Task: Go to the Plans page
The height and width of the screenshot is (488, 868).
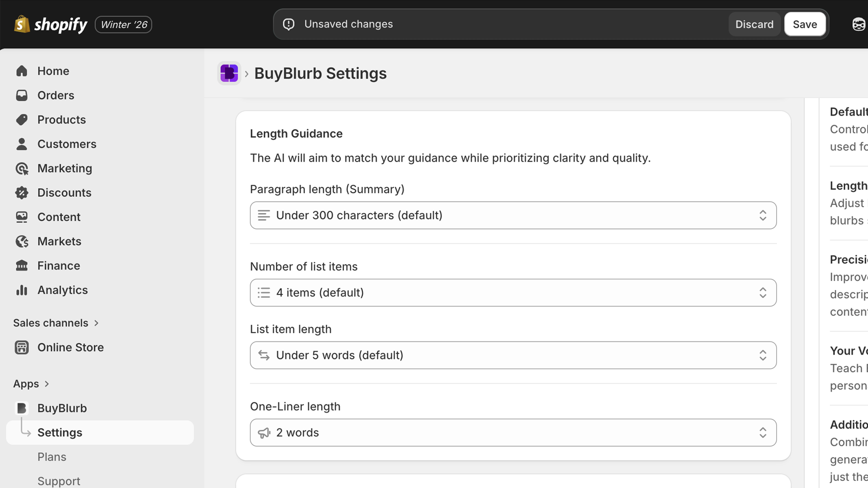Action: (x=52, y=457)
